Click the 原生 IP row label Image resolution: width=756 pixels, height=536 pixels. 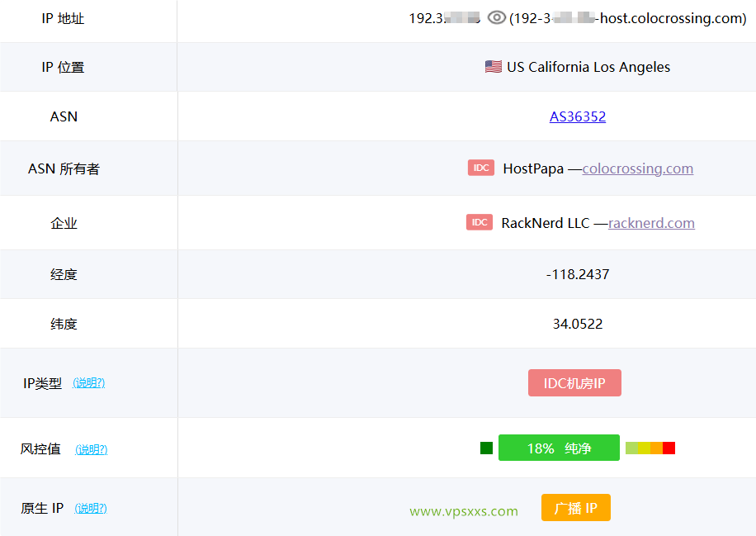42,508
